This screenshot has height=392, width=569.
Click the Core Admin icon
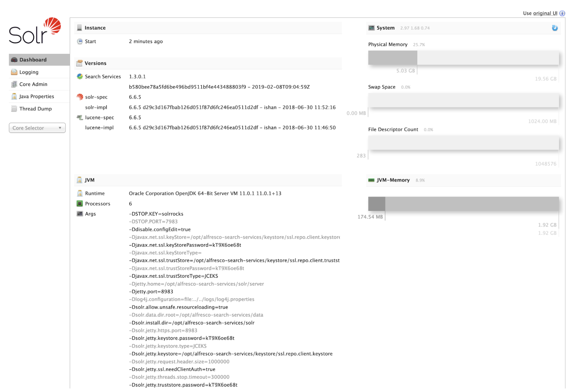pos(14,84)
